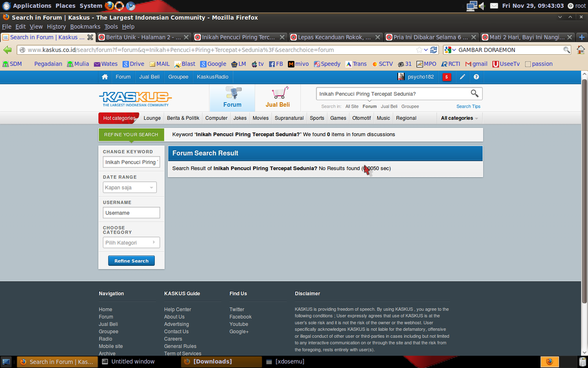Open the Drive bookmark
The image size is (588, 368).
(x=133, y=64)
